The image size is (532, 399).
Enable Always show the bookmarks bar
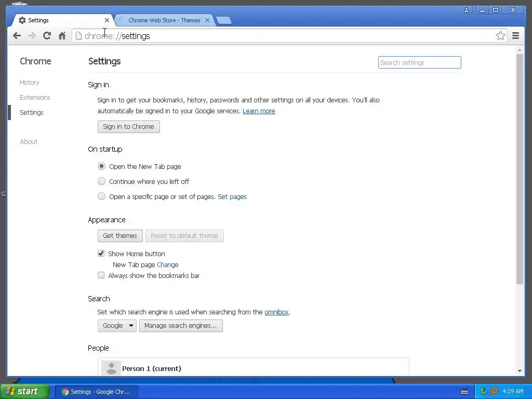[x=101, y=275]
